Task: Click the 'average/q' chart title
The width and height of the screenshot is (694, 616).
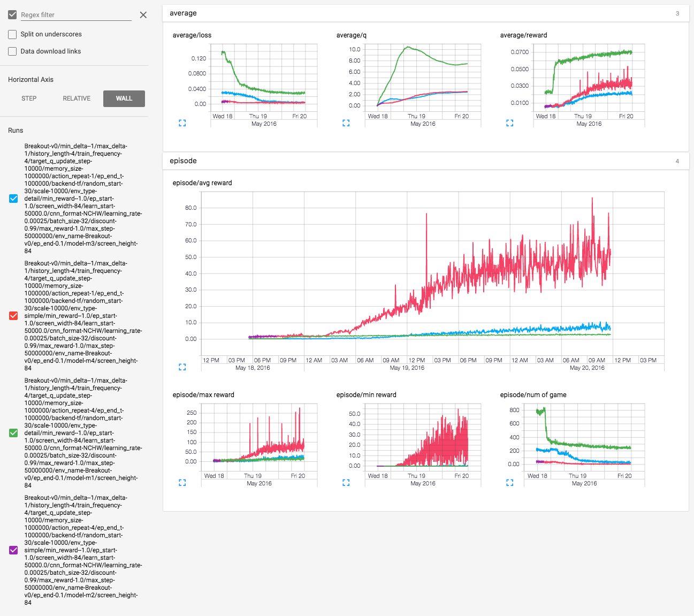Action: click(352, 35)
